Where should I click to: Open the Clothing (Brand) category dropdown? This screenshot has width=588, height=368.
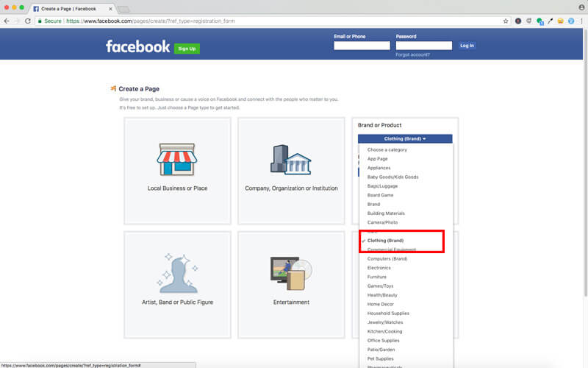[x=405, y=138]
